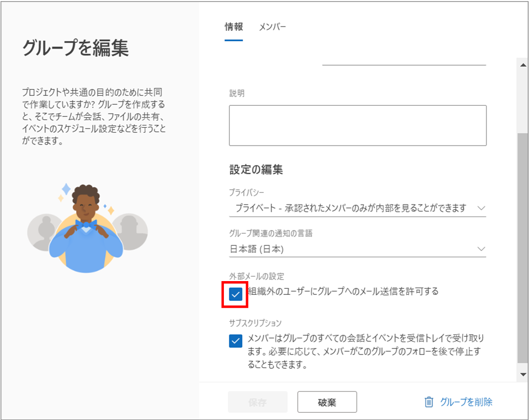Click the 設定の編集 heading
The height and width of the screenshot is (420, 529).
click(x=256, y=170)
